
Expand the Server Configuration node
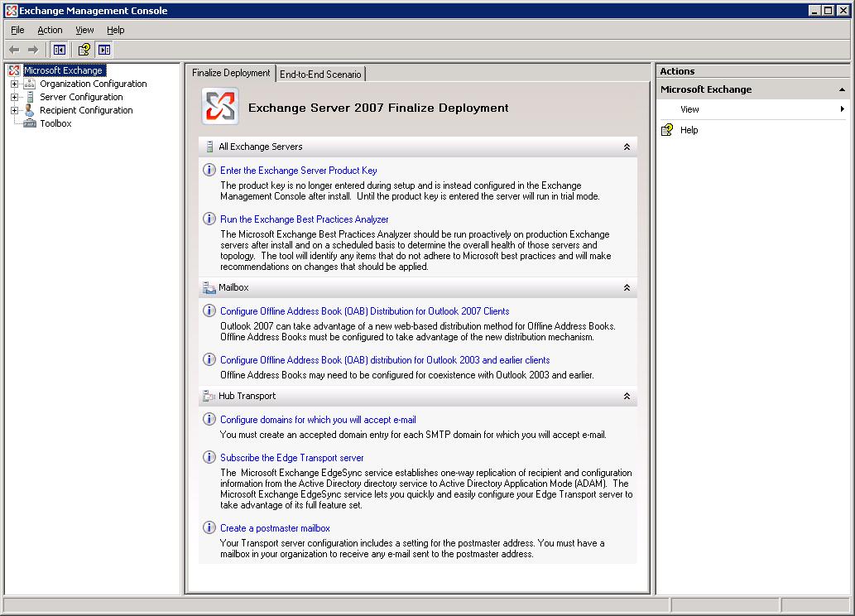click(15, 97)
